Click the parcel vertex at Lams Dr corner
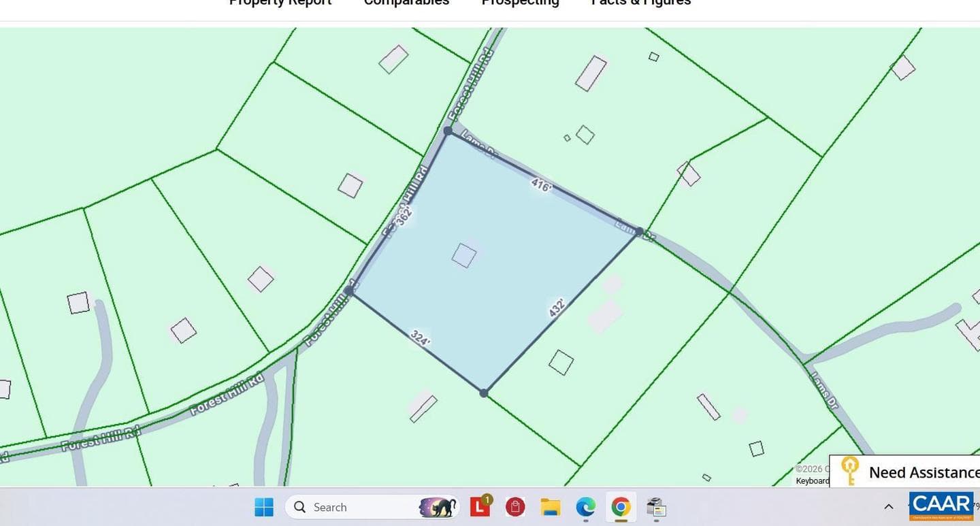 (639, 231)
